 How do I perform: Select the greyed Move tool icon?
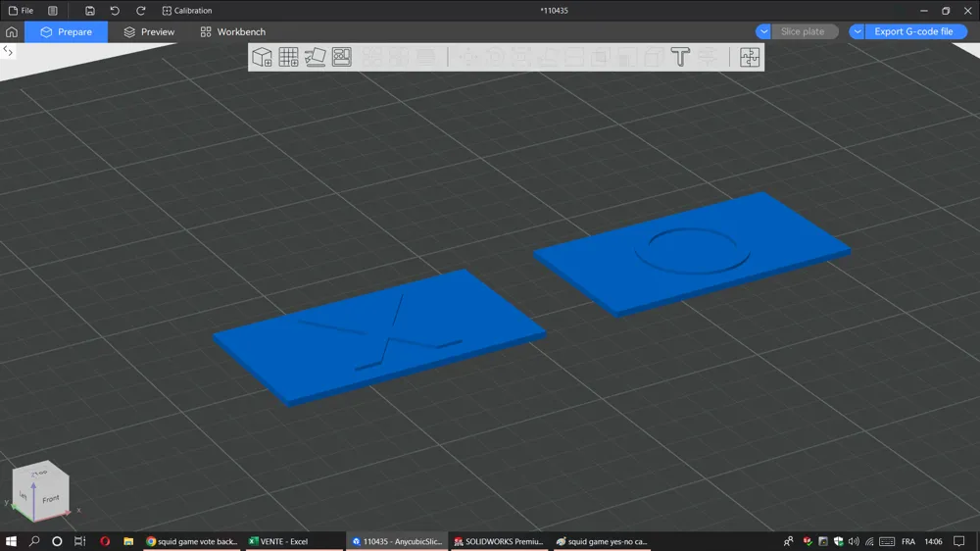(468, 57)
